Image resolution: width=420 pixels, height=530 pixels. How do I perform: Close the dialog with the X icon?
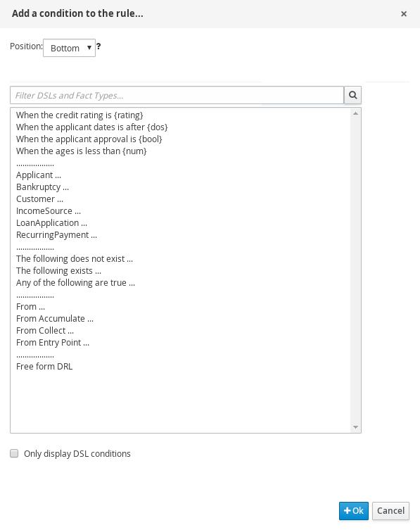click(403, 14)
